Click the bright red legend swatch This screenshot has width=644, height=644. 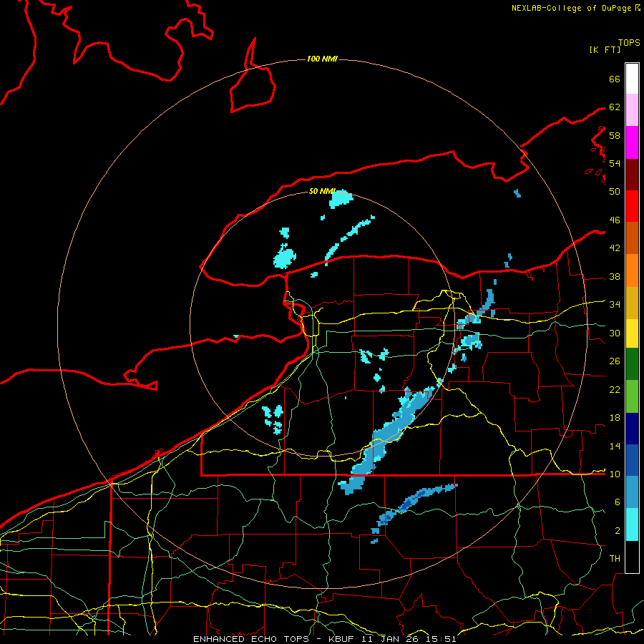[632, 206]
